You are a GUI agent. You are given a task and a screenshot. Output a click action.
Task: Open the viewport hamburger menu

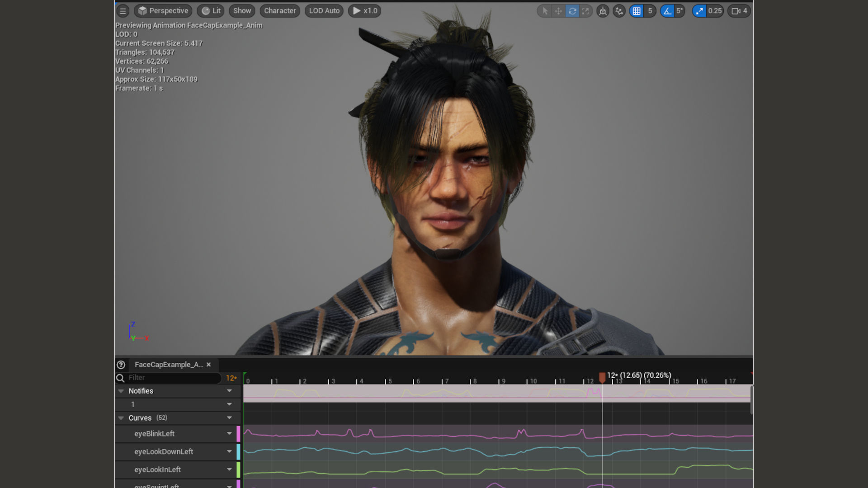[x=123, y=10]
